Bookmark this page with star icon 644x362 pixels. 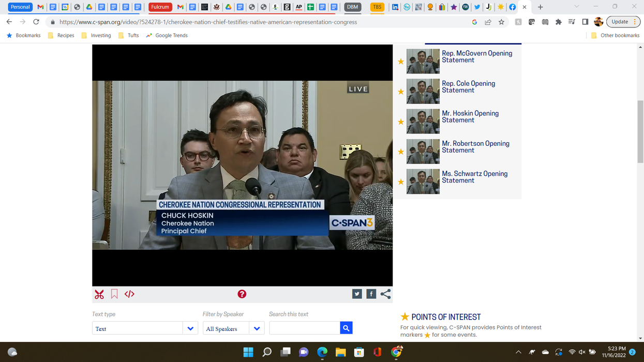(x=501, y=22)
